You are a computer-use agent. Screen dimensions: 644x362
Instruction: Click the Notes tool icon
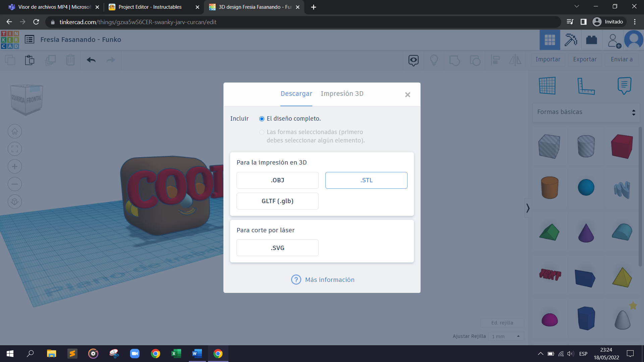pyautogui.click(x=624, y=85)
